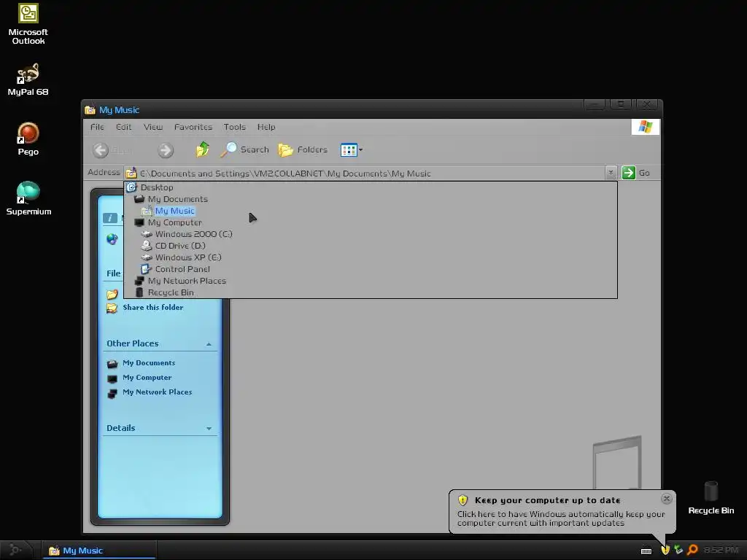747x560 pixels.
Task: Open the Favorites menu
Action: click(193, 127)
